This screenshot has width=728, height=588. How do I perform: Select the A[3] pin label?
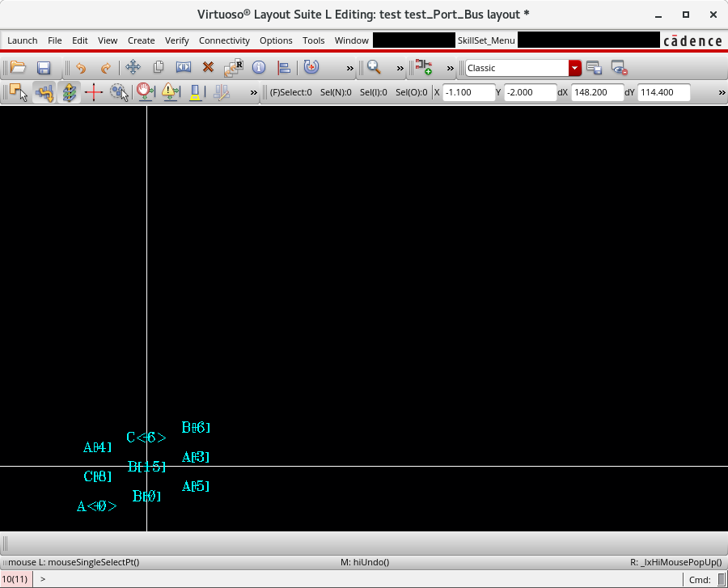[x=196, y=458]
